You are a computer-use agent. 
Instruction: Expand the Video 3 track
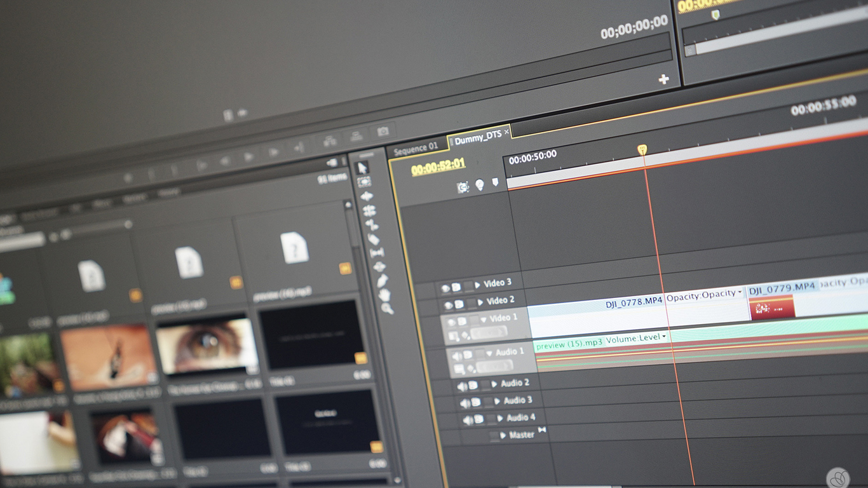478,285
